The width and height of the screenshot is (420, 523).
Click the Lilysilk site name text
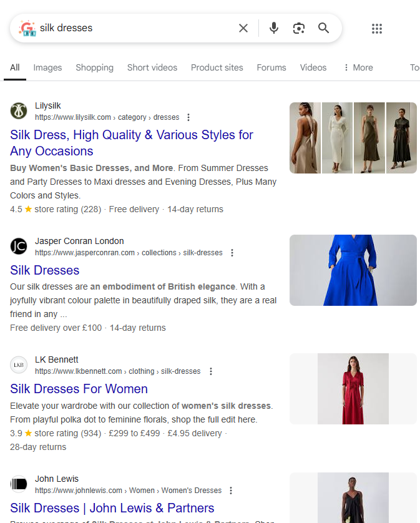(x=48, y=105)
